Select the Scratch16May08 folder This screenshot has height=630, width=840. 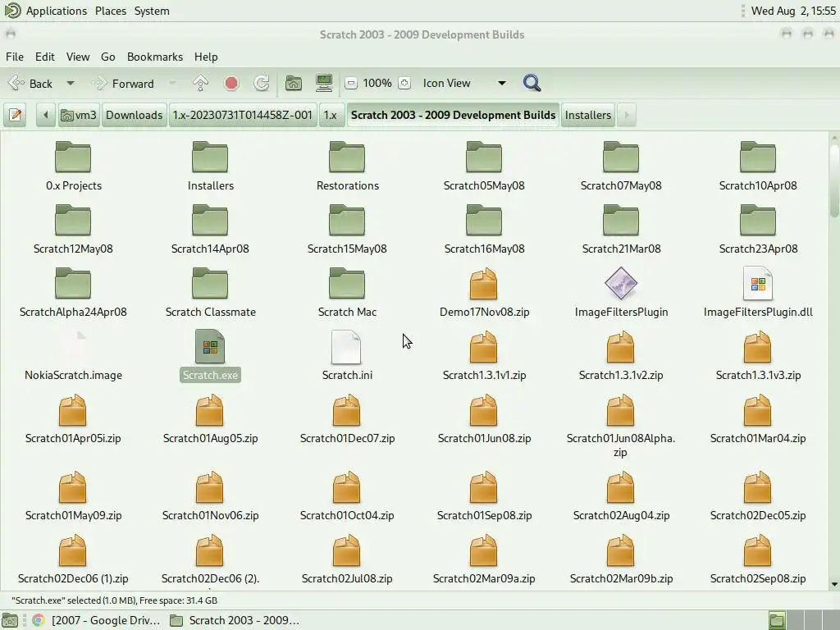coord(484,230)
